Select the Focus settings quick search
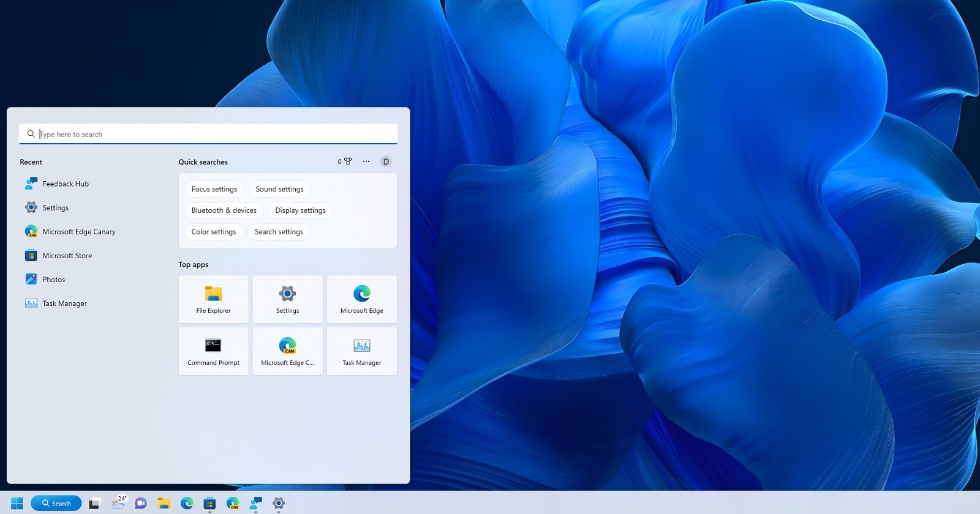Viewport: 980px width, 514px height. 214,189
